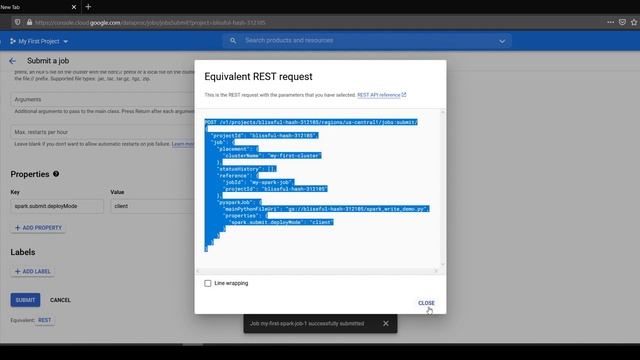Click the Arguments input field
This screenshot has height=360, width=640.
103,99
